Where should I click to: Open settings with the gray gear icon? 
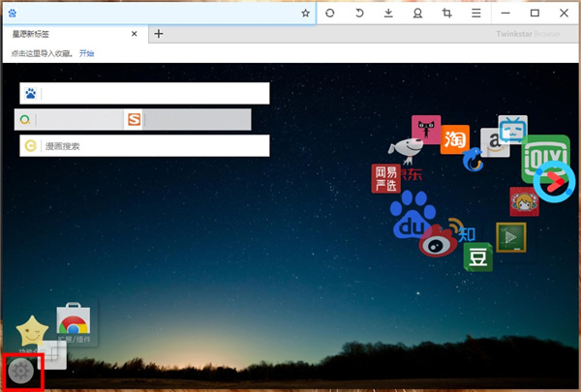point(21,371)
